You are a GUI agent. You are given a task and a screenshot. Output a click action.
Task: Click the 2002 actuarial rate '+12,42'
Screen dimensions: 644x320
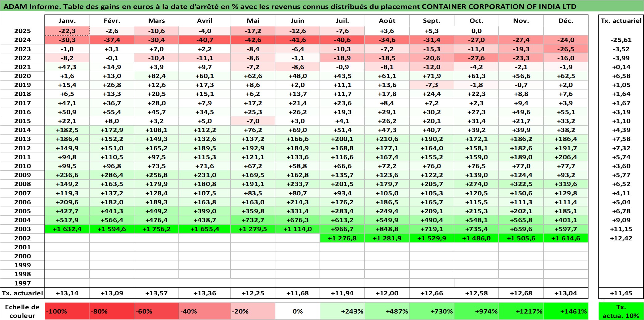621,238
